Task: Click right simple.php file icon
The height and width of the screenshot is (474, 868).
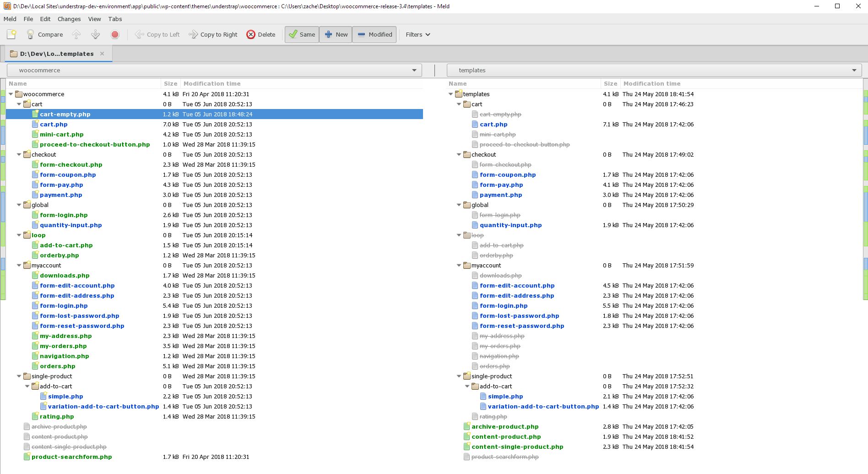Action: 483,396
